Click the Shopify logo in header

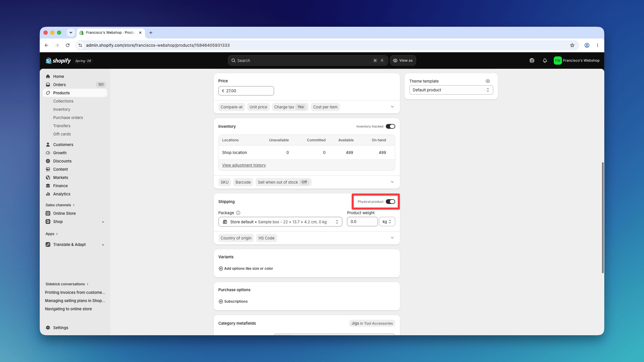[x=58, y=61]
